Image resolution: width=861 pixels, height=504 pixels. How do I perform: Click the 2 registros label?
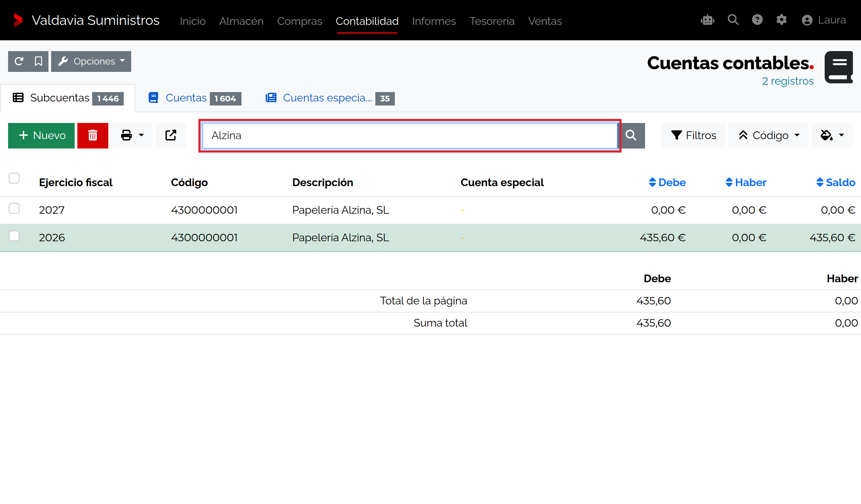[788, 81]
